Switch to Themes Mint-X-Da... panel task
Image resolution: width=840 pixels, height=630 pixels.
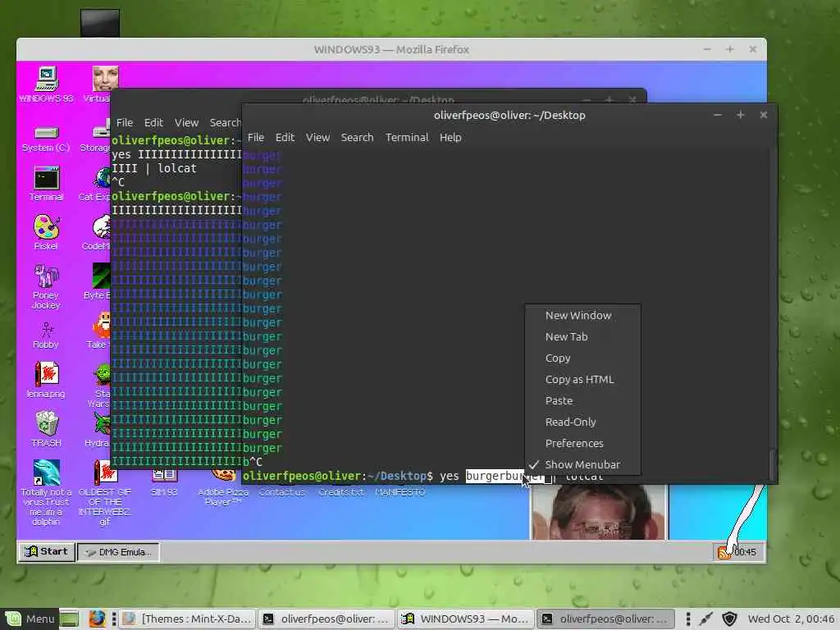tap(187, 619)
